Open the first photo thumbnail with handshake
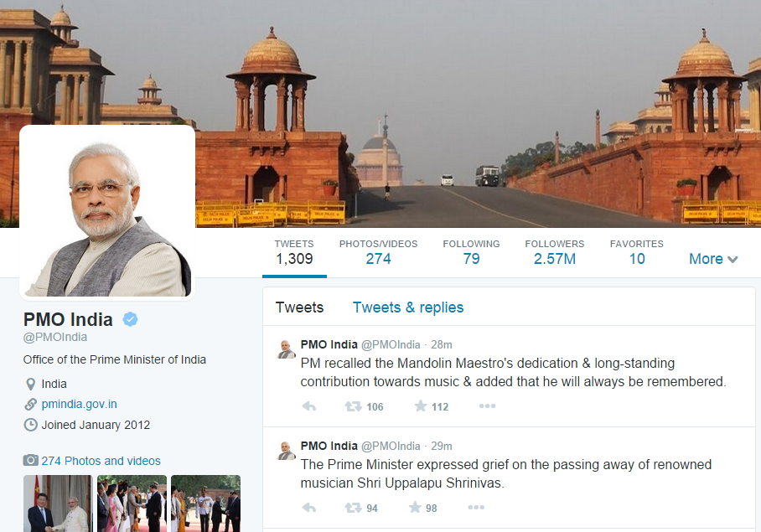 click(x=58, y=504)
